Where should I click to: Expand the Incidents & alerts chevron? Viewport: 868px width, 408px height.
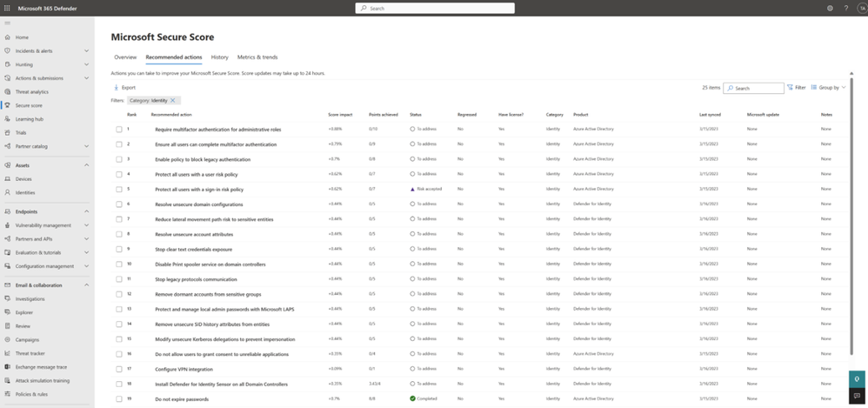(86, 51)
